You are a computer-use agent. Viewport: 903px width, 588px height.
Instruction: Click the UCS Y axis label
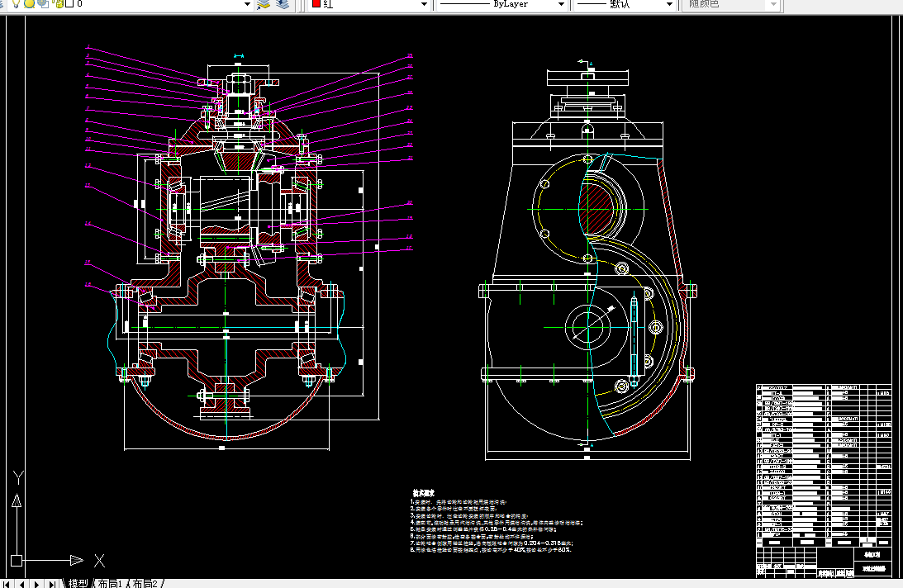pyautogui.click(x=18, y=477)
